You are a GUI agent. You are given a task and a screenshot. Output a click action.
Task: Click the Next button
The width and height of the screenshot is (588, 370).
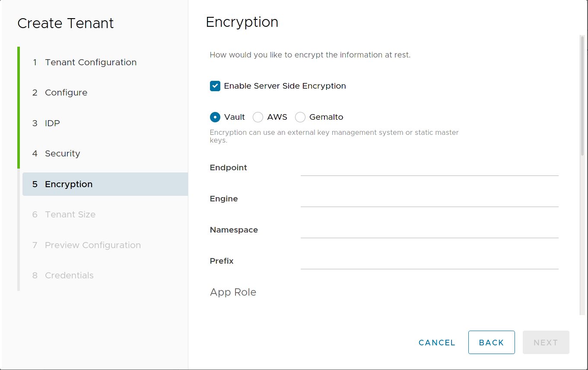tap(546, 342)
